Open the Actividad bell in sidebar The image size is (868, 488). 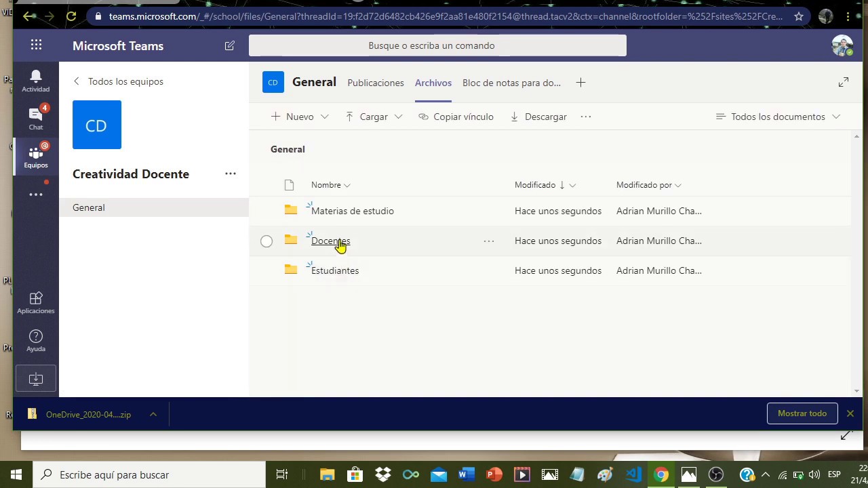36,81
